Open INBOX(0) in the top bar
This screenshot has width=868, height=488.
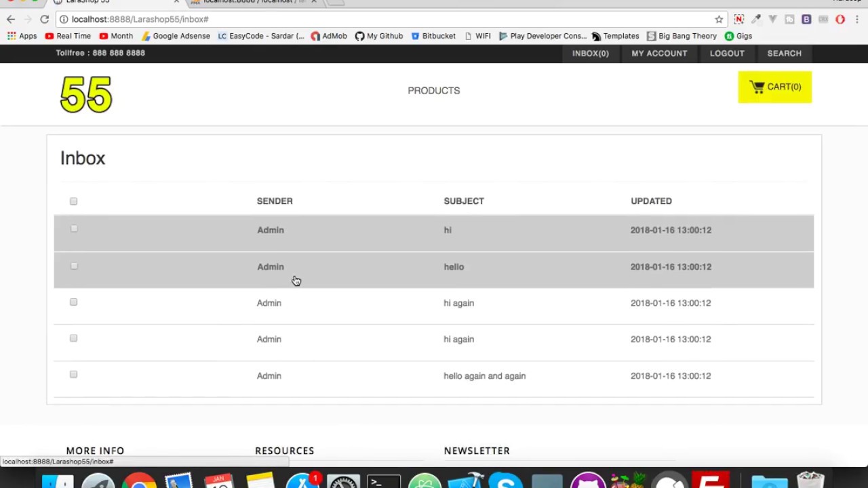point(591,54)
